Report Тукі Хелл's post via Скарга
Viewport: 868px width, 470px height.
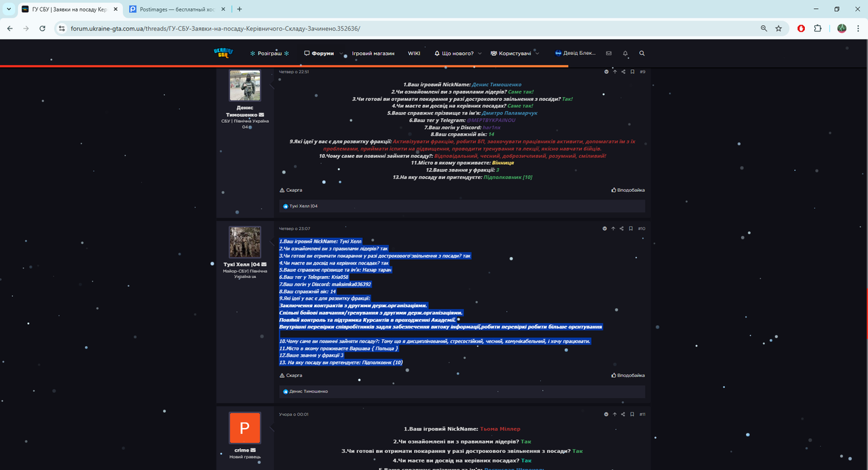tap(291, 375)
